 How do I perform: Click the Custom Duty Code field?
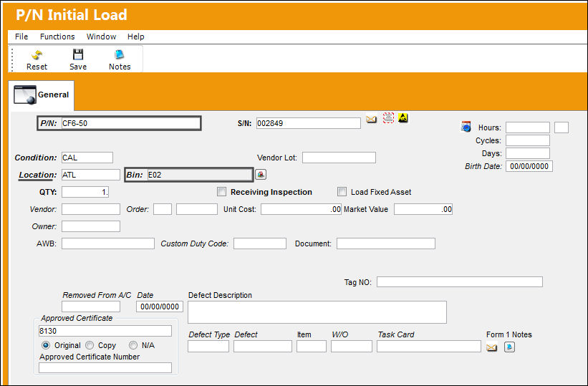(260, 243)
